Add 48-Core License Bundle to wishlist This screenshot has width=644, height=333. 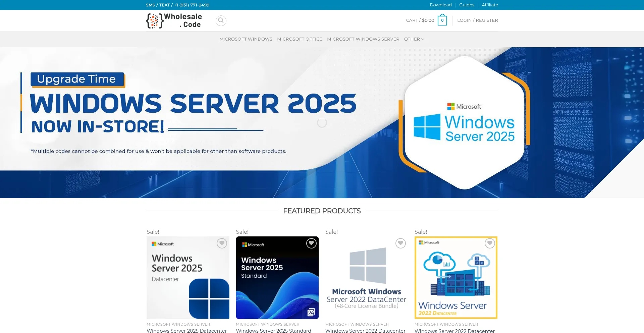point(400,243)
